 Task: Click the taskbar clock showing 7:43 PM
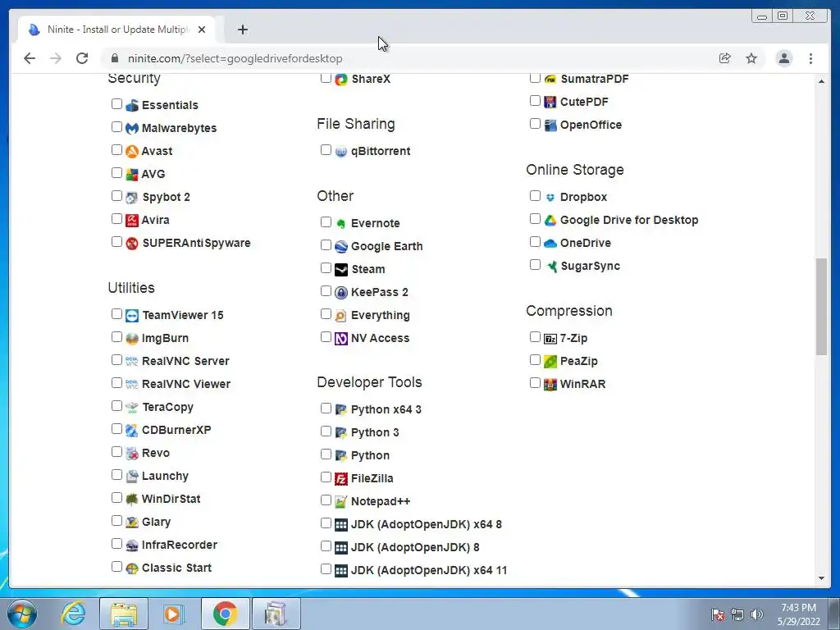(798, 614)
